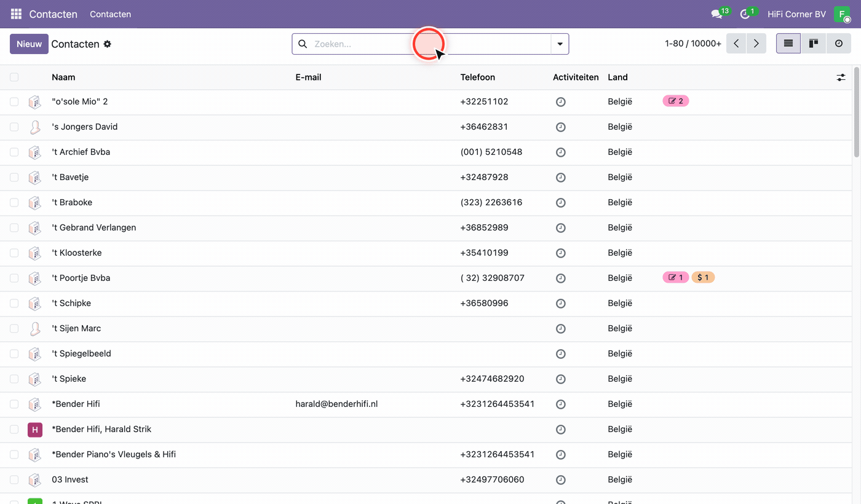Screen dimensions: 861x504
Task: Open user avatar menu F
Action: coord(841,14)
